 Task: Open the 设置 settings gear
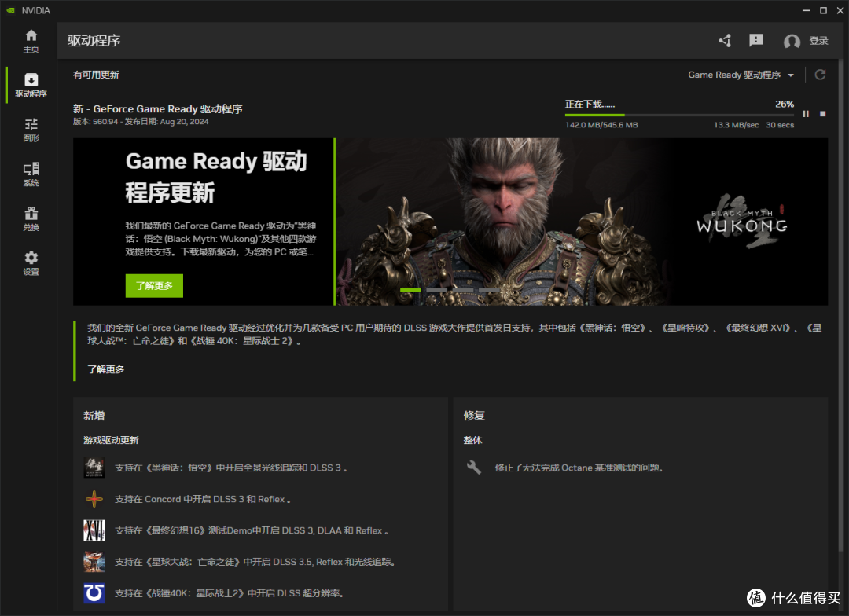(31, 263)
